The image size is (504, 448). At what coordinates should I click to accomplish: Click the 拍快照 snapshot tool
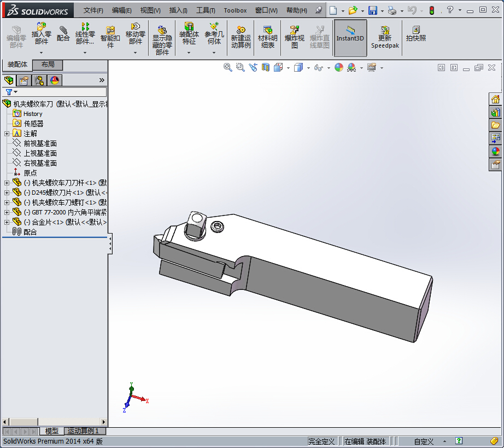click(x=416, y=34)
